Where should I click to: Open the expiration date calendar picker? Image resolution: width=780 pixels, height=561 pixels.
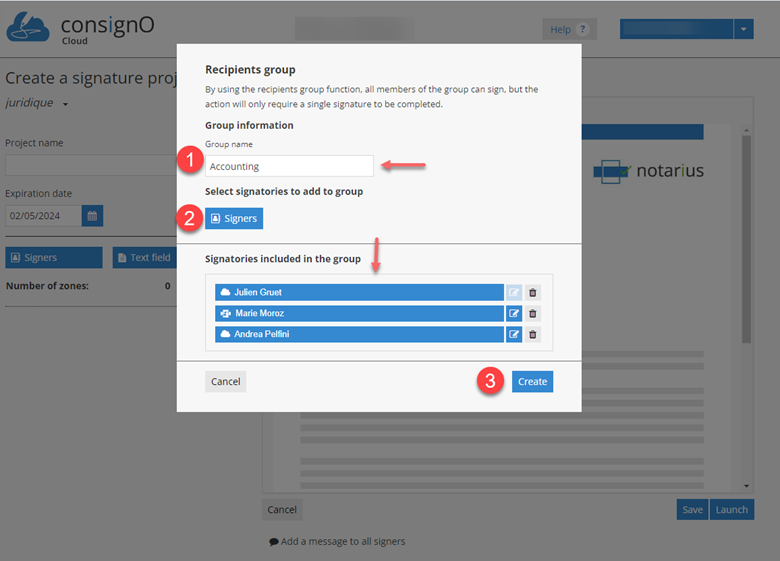tap(92, 216)
